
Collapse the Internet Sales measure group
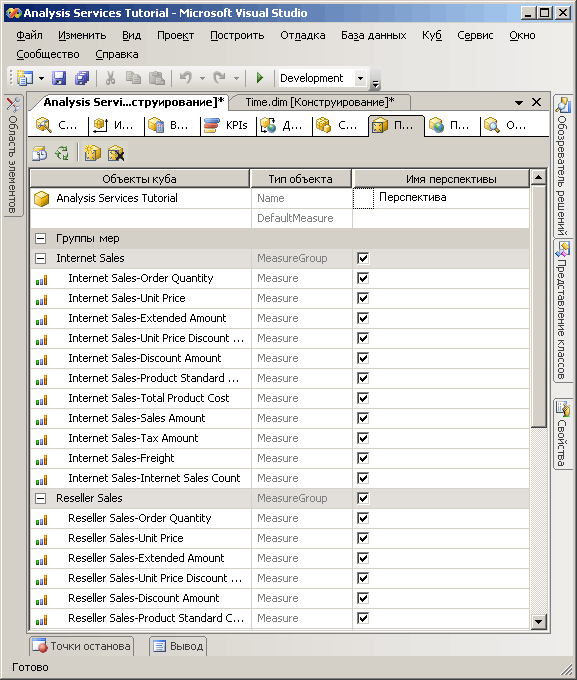tap(40, 258)
